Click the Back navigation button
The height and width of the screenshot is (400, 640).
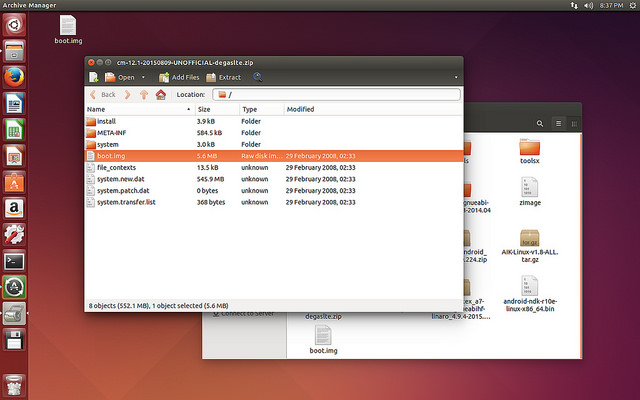coord(102,94)
